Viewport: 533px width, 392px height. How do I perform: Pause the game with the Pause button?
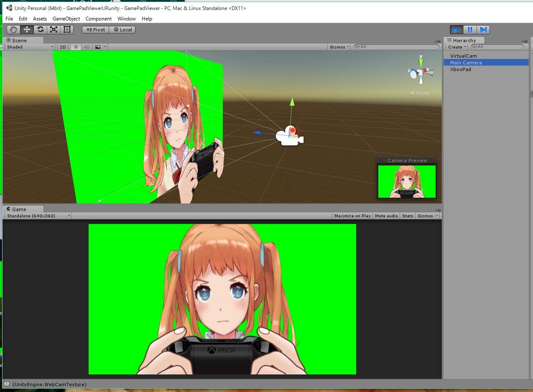pyautogui.click(x=470, y=30)
